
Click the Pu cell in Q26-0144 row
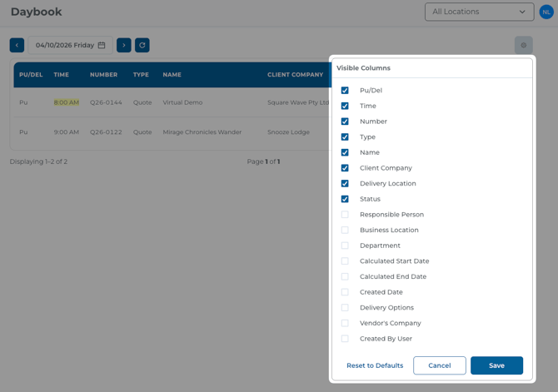pos(23,102)
